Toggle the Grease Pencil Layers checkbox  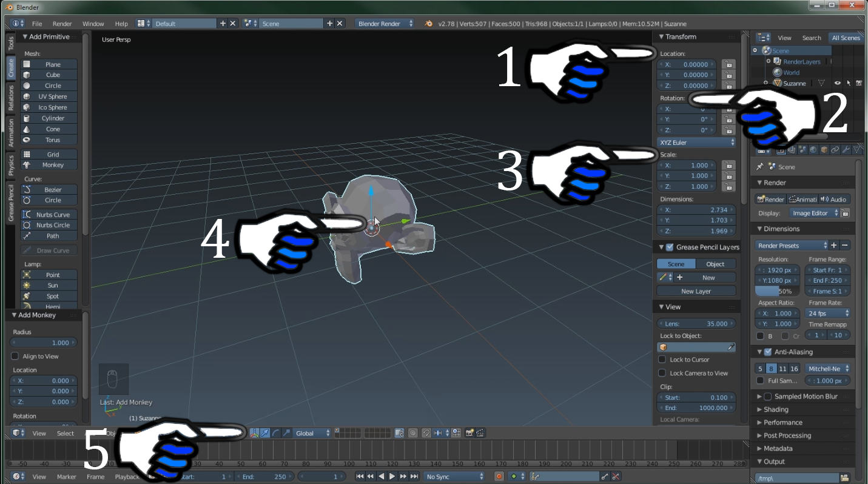click(670, 247)
